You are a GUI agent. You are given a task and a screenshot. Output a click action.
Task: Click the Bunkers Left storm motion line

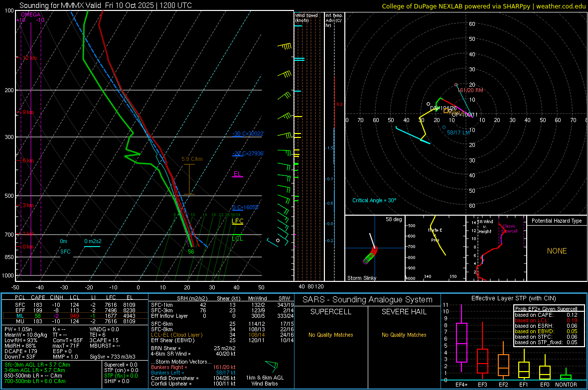click(193, 373)
